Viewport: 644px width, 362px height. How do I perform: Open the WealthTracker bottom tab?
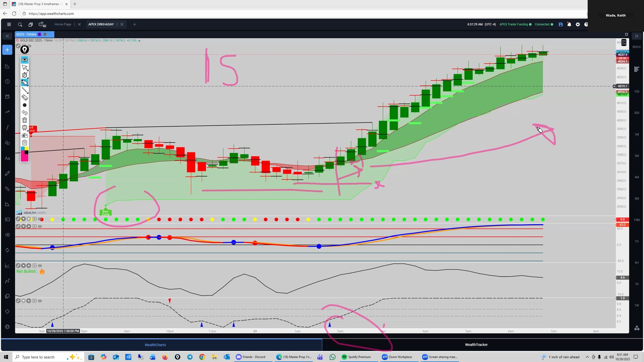pos(476,345)
